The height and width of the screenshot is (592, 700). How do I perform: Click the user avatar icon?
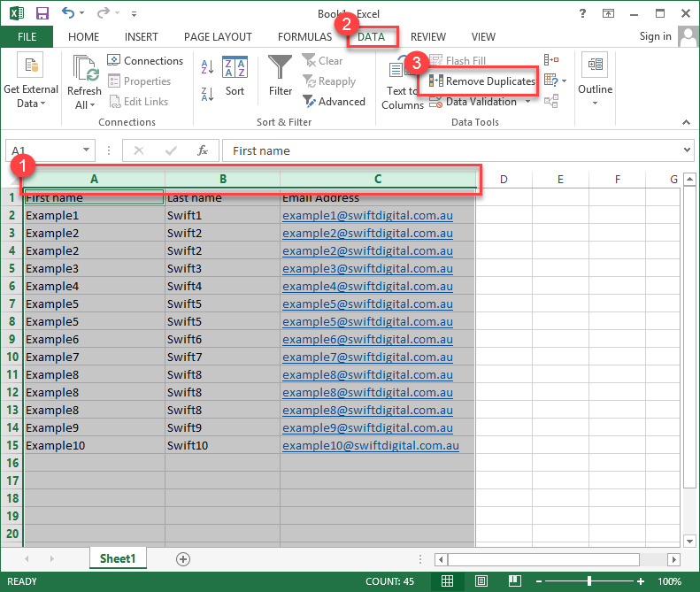click(688, 36)
